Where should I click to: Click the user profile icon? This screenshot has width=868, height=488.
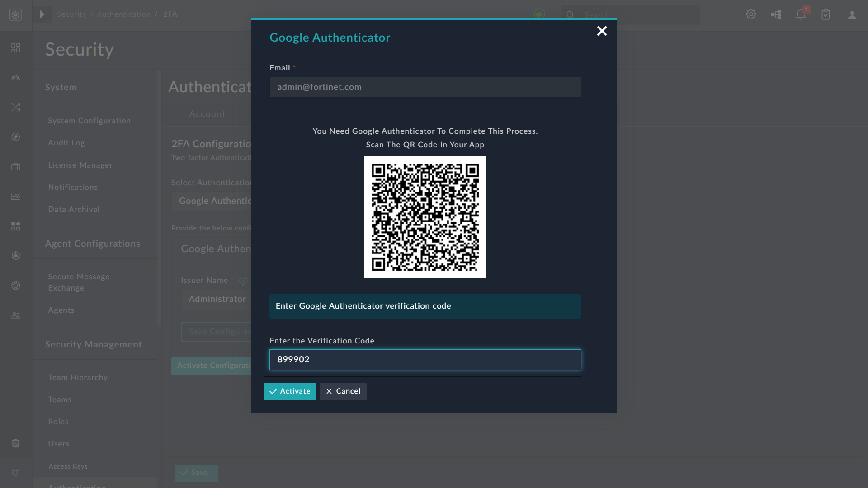852,15
